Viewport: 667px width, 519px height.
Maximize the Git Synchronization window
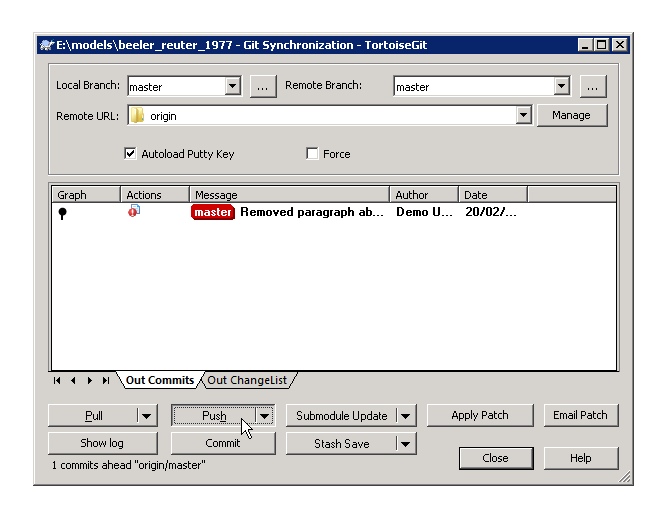click(601, 45)
